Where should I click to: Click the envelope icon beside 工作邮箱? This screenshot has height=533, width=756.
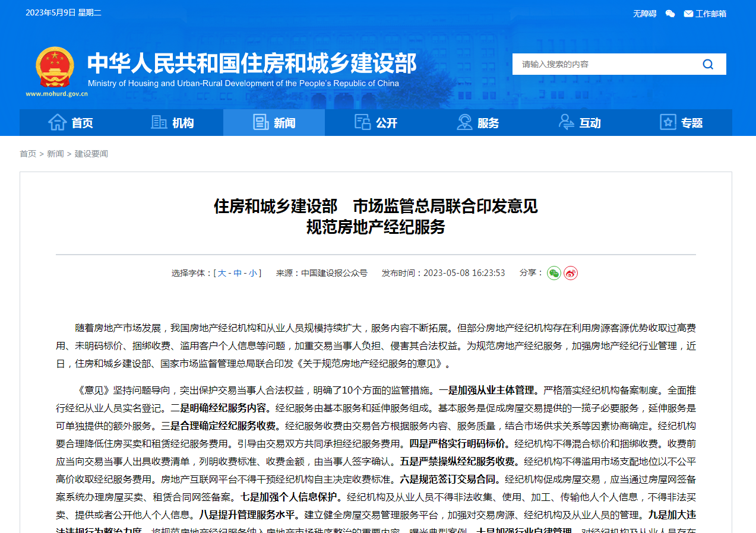687,13
